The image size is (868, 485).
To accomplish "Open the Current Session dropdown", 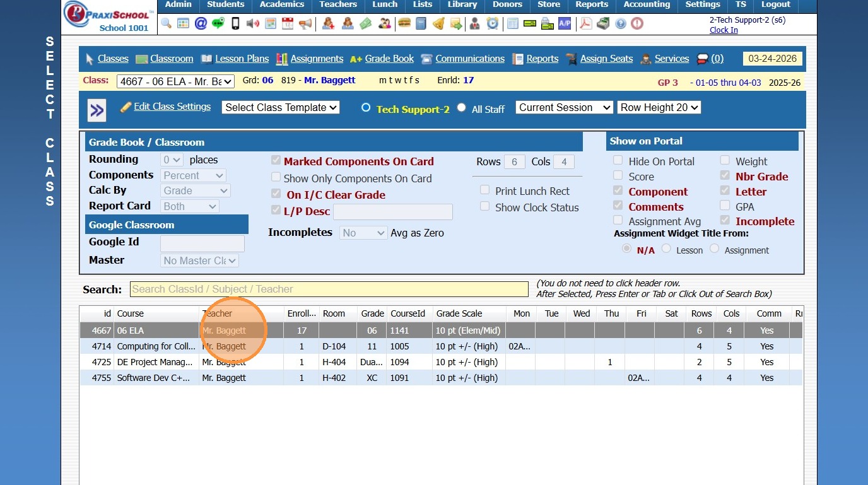I will pyautogui.click(x=564, y=108).
